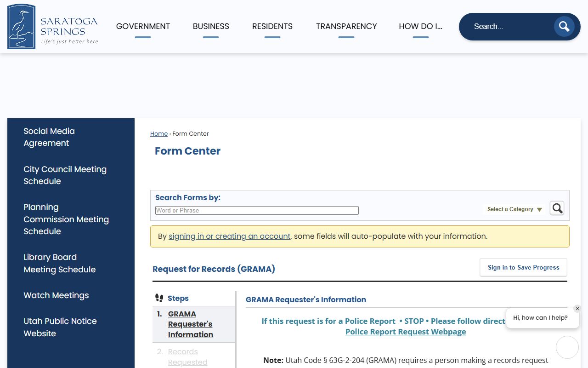Click the Home breadcrumb link
This screenshot has width=588, height=368.
(159, 134)
